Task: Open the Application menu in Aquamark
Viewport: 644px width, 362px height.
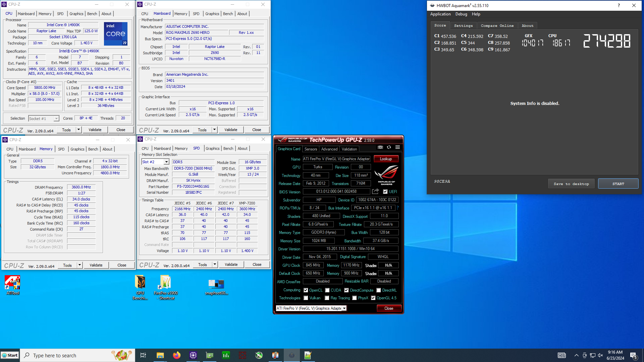Action: (x=440, y=14)
